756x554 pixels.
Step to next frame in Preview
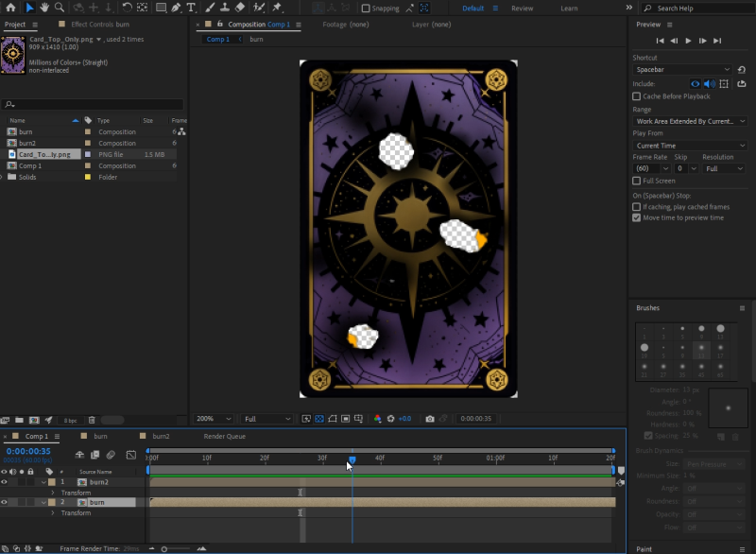click(x=702, y=41)
